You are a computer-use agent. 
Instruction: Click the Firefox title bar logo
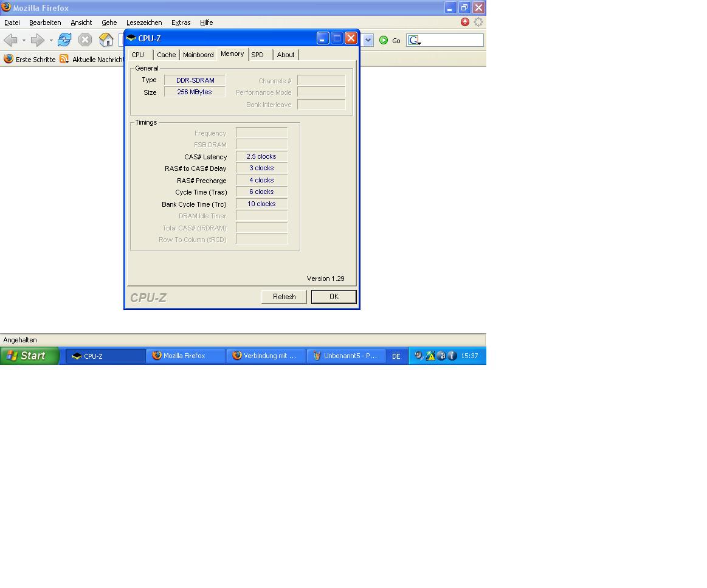(6, 7)
